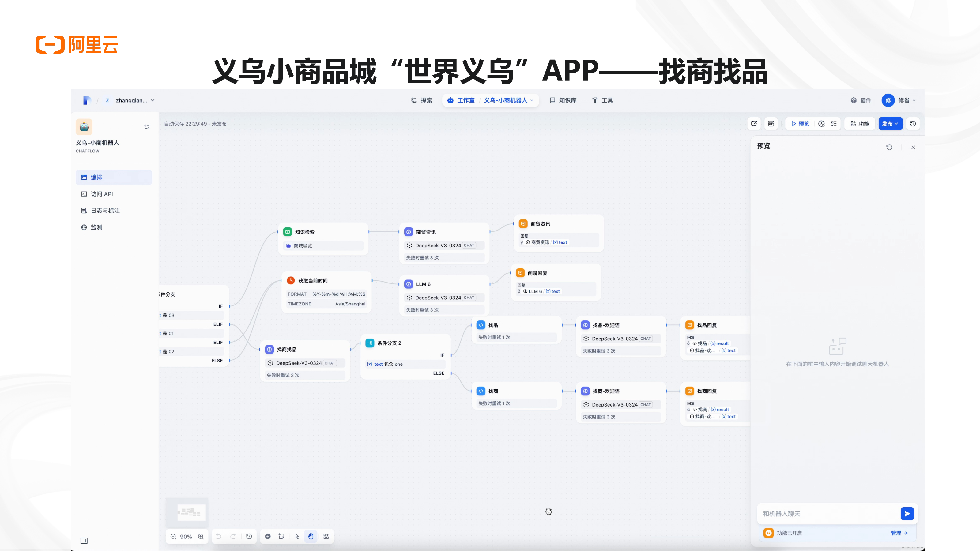
Task: Click the 预览 preview button
Action: pos(800,124)
